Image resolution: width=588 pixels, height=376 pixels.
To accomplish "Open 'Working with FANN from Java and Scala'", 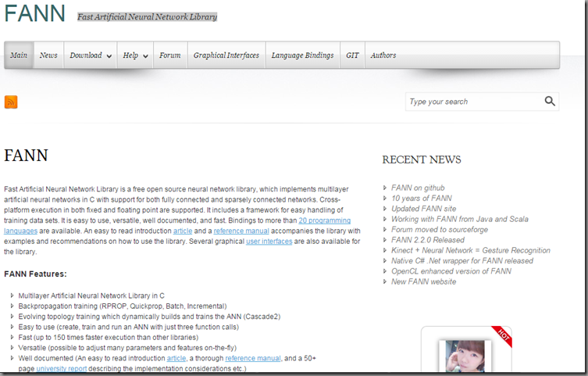I will click(x=460, y=219).
